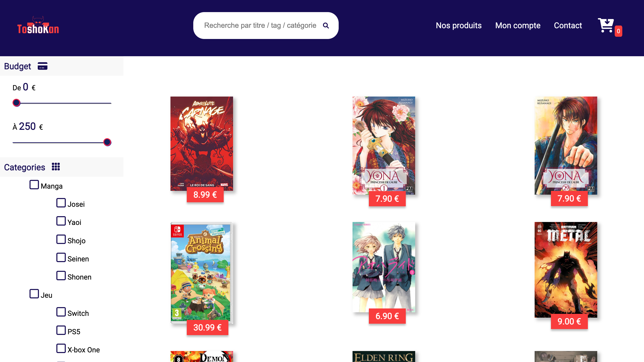The width and height of the screenshot is (644, 362).
Task: Select the Jeu category checkbox
Action: (x=34, y=294)
